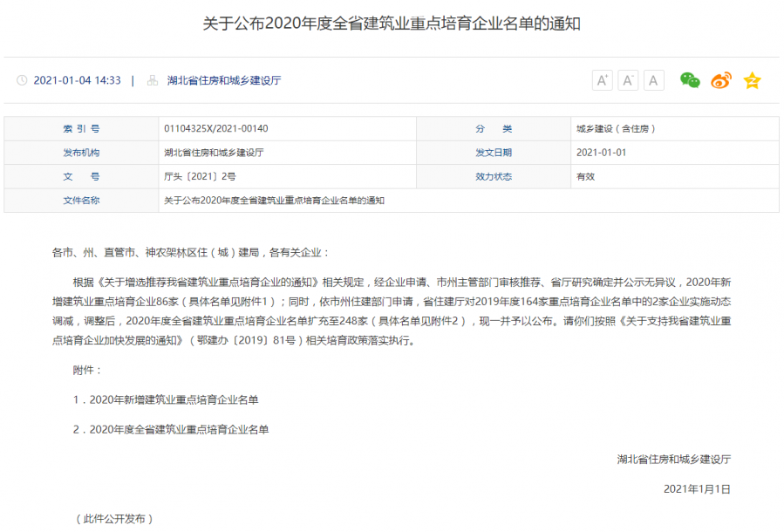This screenshot has width=784, height=532.
Task: Open source link 湖北省住房和城乡建设厅 in header
Action: point(224,80)
